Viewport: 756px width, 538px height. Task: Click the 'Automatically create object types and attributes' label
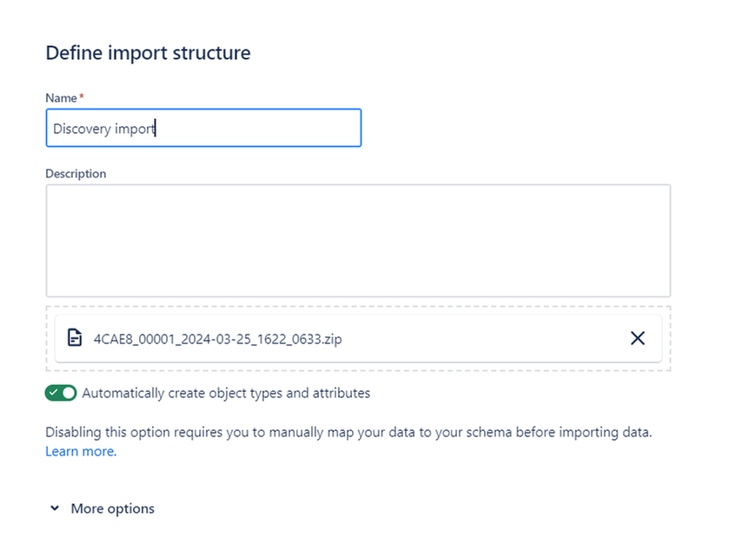[x=226, y=394]
